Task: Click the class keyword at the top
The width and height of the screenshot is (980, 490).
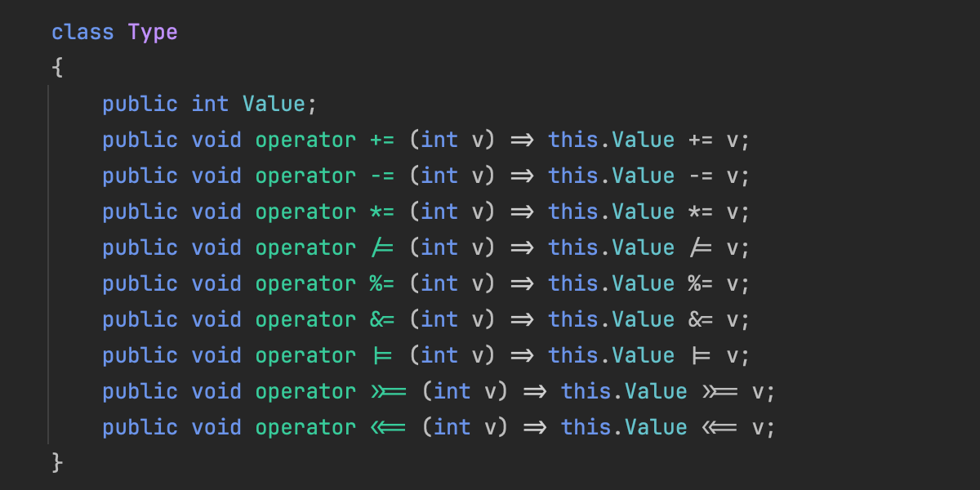Action: (83, 33)
